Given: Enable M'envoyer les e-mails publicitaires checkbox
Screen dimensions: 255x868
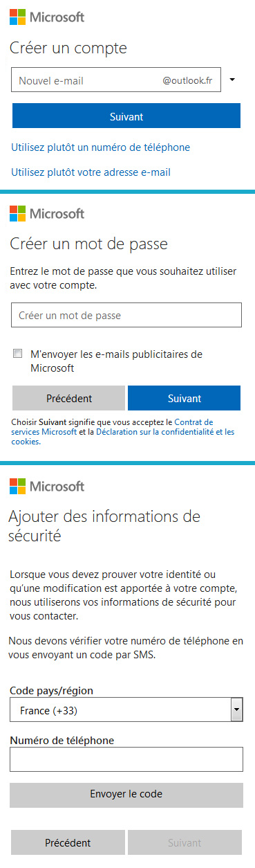Looking at the screenshot, I should [x=18, y=354].
